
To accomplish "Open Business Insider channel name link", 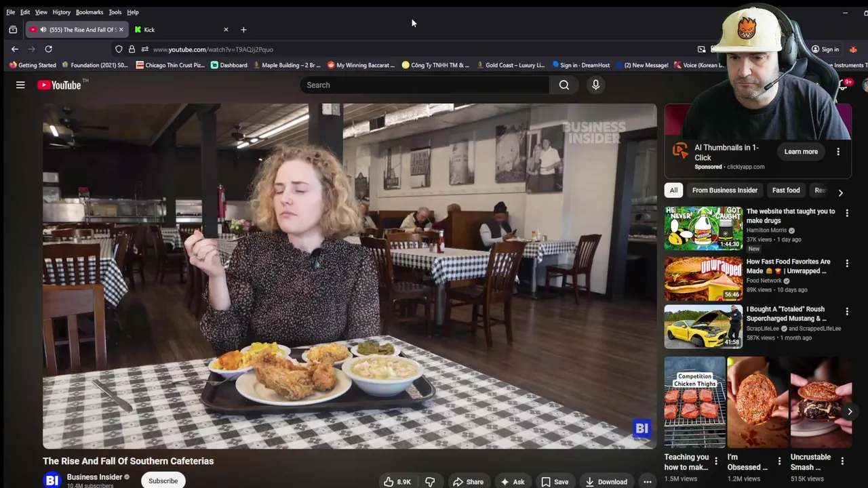I will coord(94,477).
